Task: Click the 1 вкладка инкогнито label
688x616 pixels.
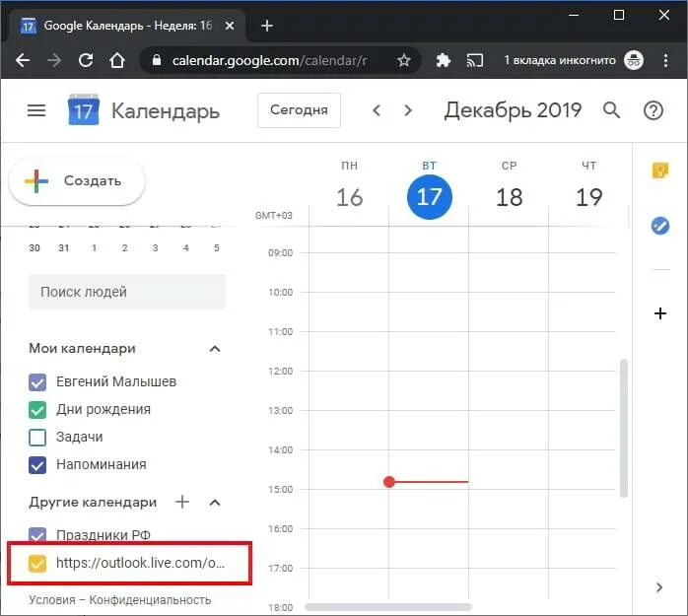Action: coord(560,60)
